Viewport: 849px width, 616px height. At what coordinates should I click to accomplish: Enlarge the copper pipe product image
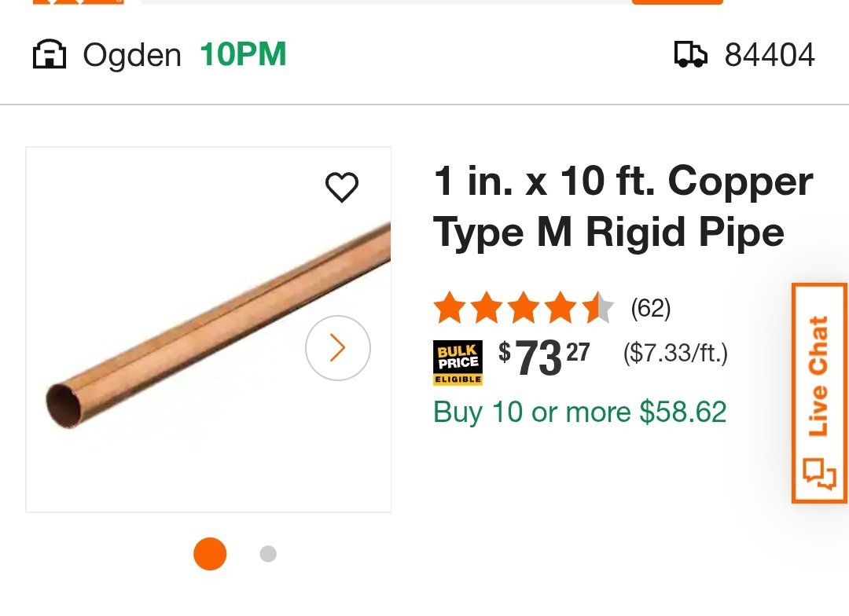(208, 330)
